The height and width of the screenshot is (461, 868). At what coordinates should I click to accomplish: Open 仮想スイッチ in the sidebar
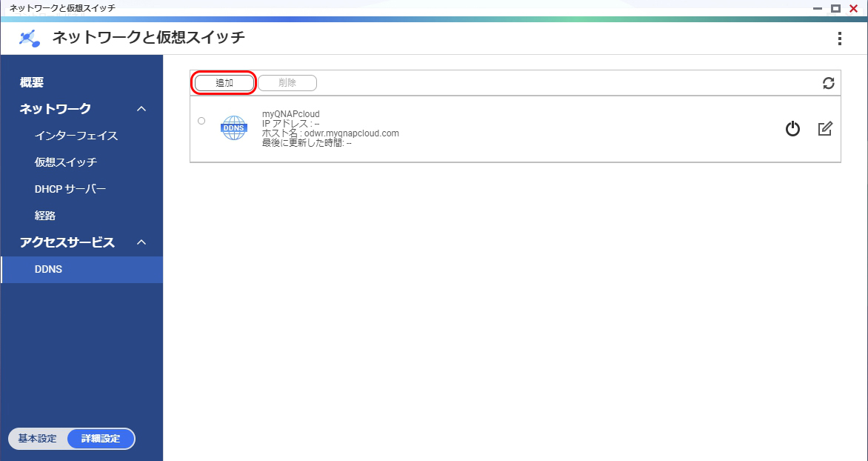point(66,162)
